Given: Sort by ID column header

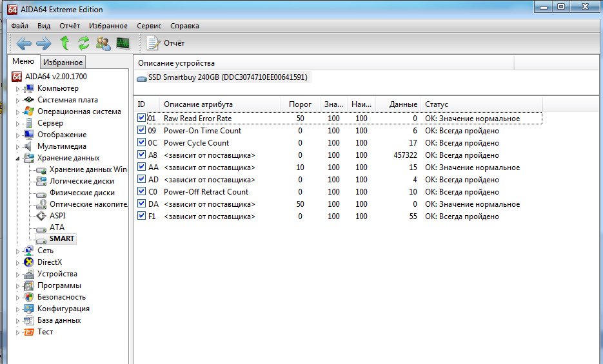Looking at the screenshot, I should point(146,104).
